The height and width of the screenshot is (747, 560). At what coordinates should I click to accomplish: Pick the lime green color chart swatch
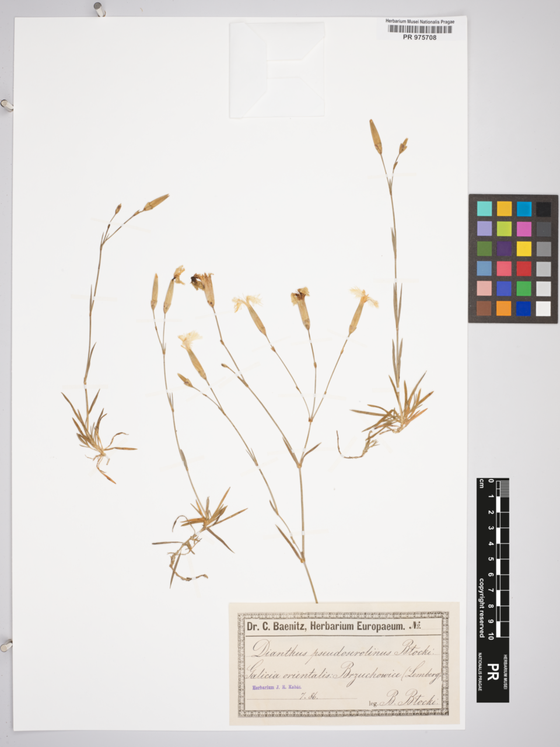coord(504,229)
